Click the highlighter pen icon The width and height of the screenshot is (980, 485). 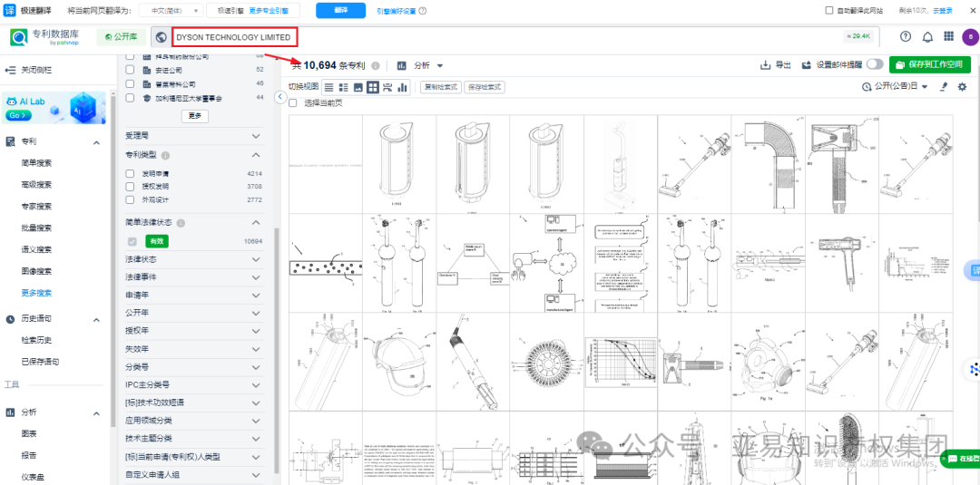point(944,87)
